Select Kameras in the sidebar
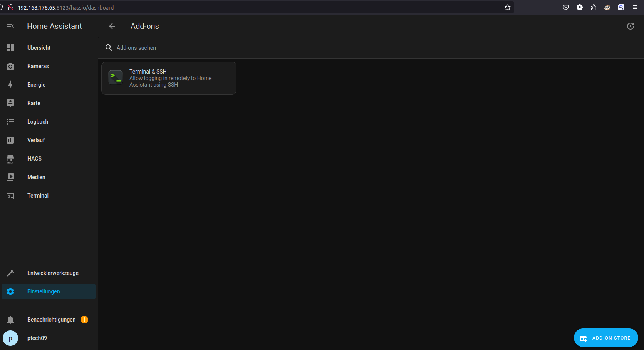 tap(38, 66)
